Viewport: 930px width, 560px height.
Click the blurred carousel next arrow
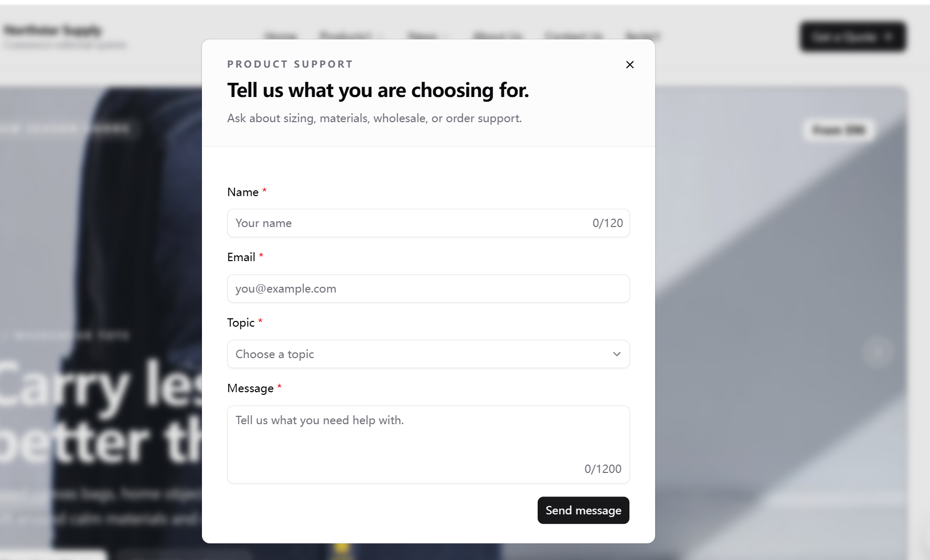(878, 351)
